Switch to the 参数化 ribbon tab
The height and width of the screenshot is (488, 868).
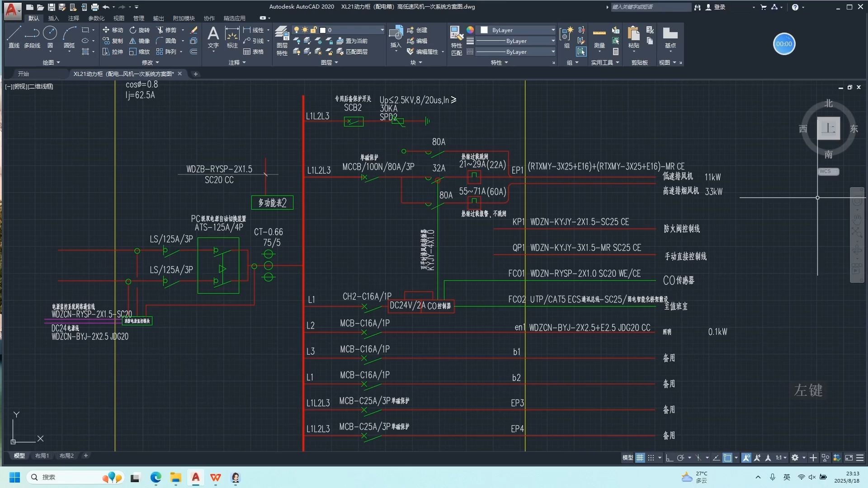pos(96,18)
